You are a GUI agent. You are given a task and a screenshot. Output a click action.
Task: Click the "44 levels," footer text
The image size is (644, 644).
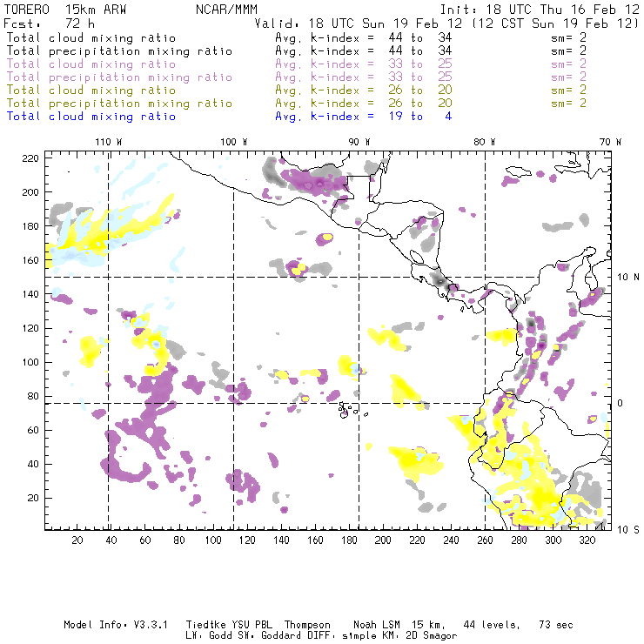[x=492, y=625]
